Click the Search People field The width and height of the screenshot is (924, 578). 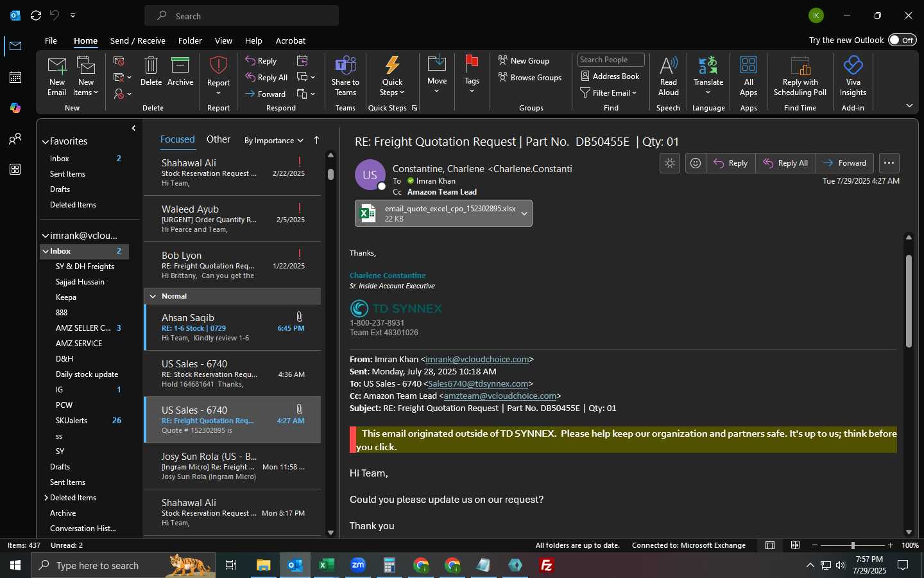pyautogui.click(x=611, y=60)
